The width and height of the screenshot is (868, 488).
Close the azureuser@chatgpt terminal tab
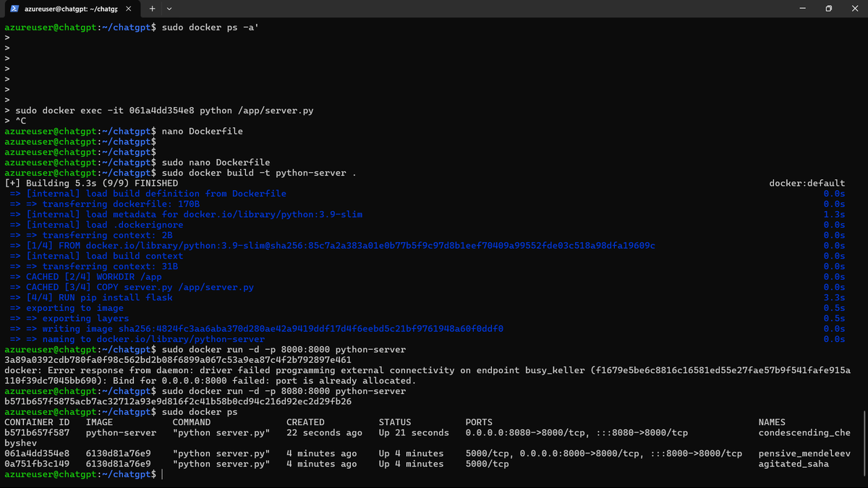128,9
